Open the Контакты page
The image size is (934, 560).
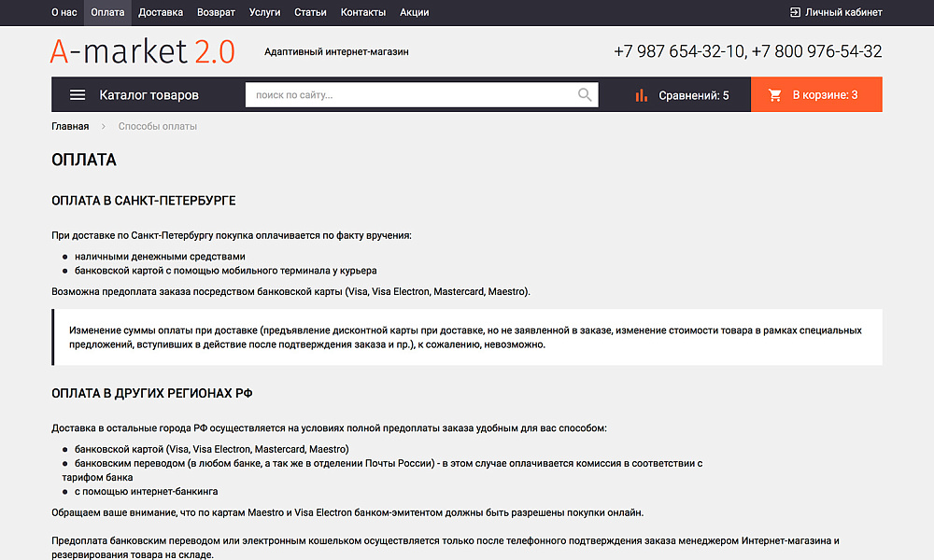click(363, 12)
